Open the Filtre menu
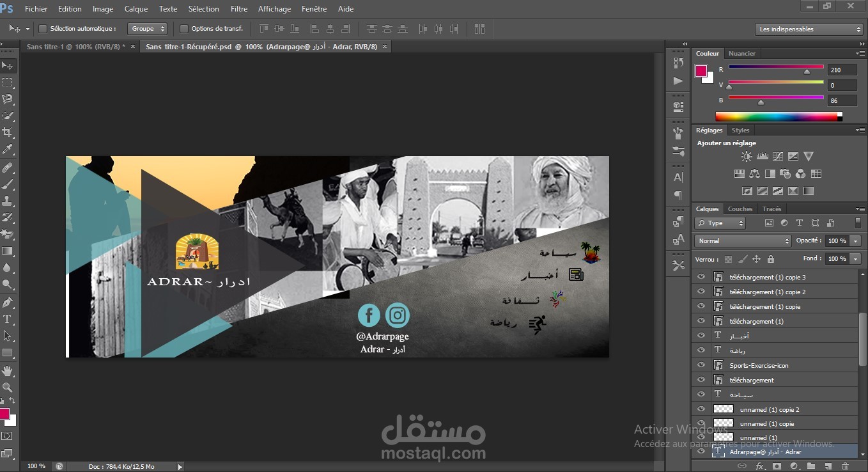 click(x=239, y=9)
